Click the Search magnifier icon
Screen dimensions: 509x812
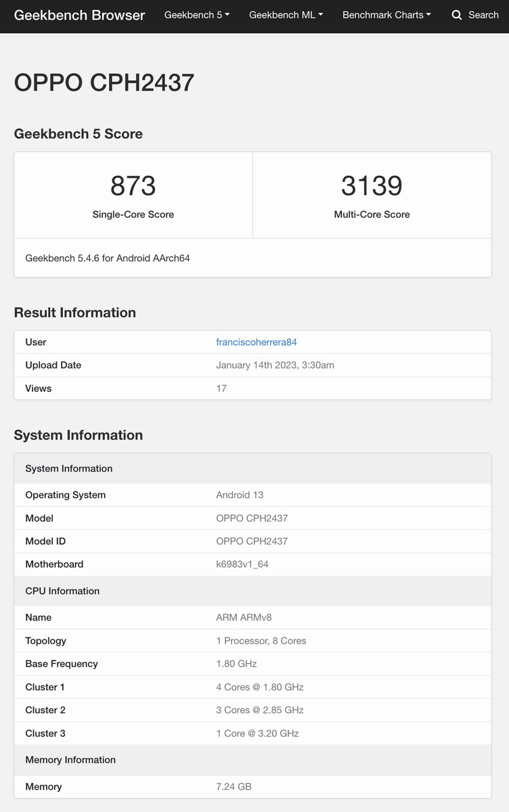click(x=457, y=15)
